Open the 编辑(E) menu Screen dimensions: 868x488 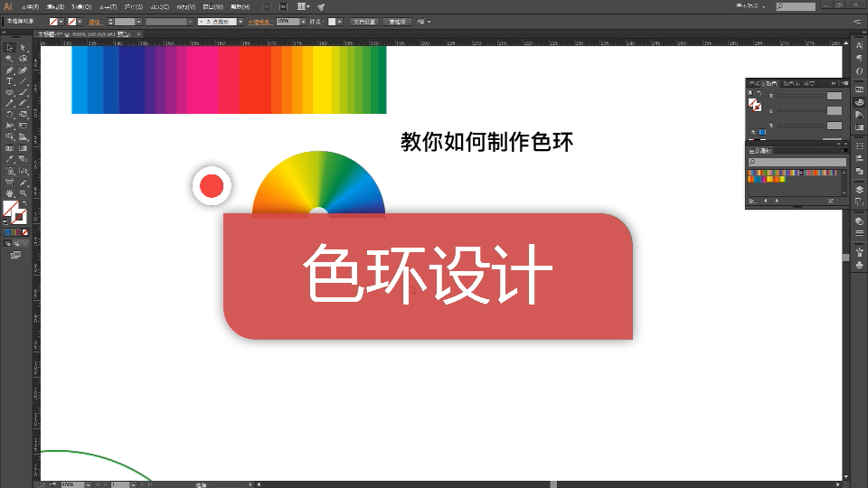pyautogui.click(x=55, y=6)
